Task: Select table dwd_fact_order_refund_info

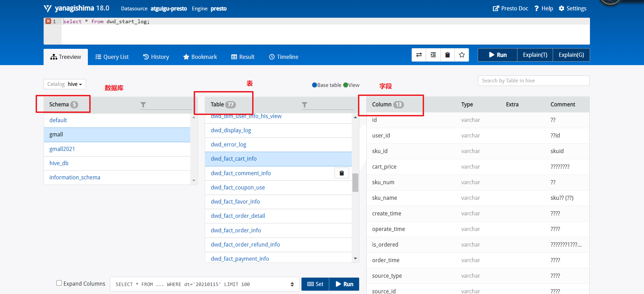Action: (278, 244)
